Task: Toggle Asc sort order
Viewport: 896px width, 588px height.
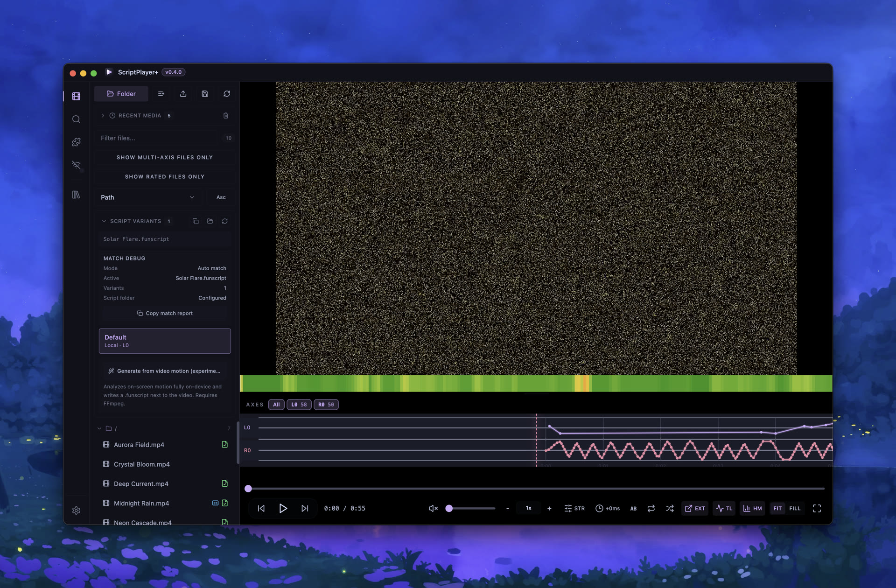Action: pyautogui.click(x=221, y=197)
